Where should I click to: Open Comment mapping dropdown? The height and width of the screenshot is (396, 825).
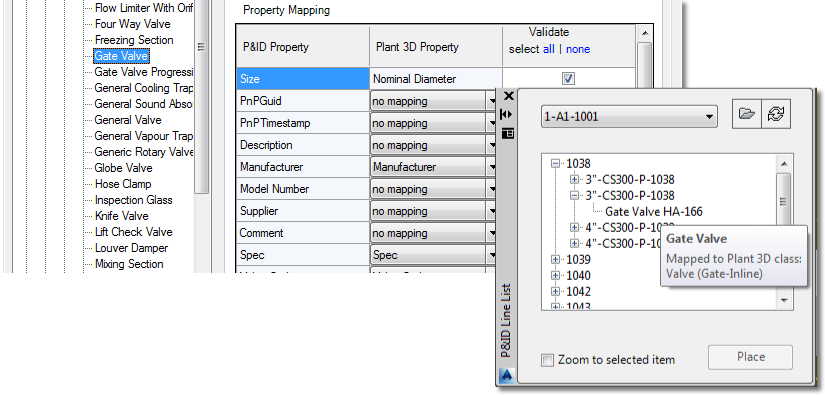[x=492, y=233]
